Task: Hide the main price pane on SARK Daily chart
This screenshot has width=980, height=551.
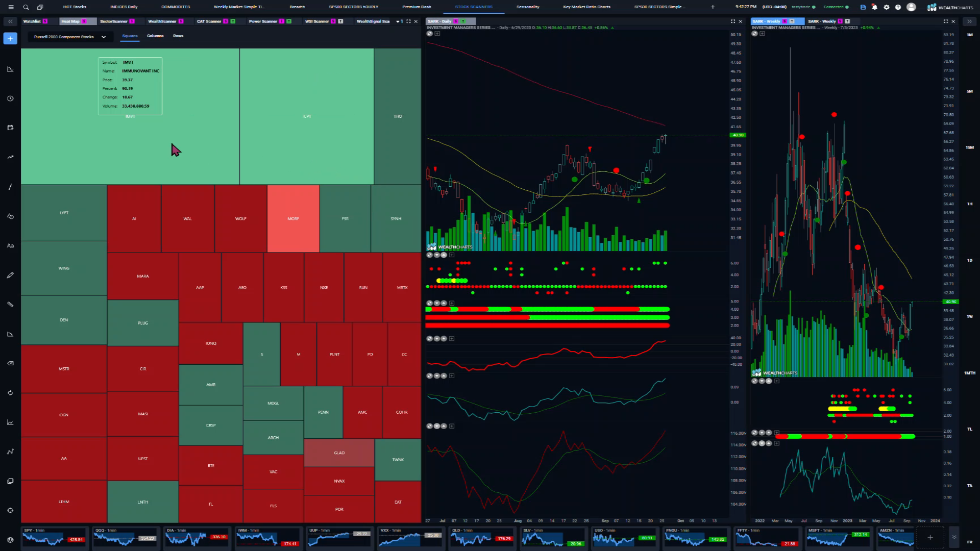Action: [429, 34]
